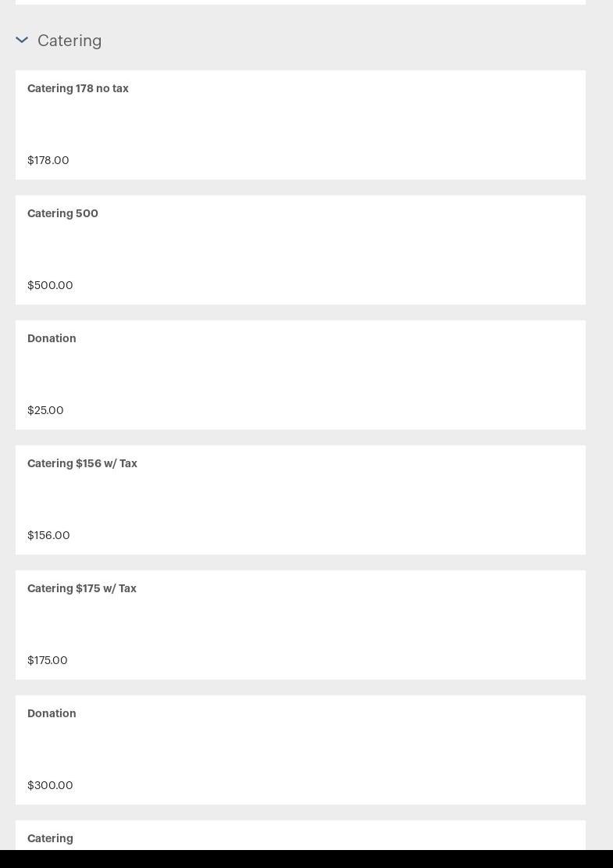Click the $175.00 price text
Image resolution: width=613 pixels, height=868 pixels.
coord(48,660)
